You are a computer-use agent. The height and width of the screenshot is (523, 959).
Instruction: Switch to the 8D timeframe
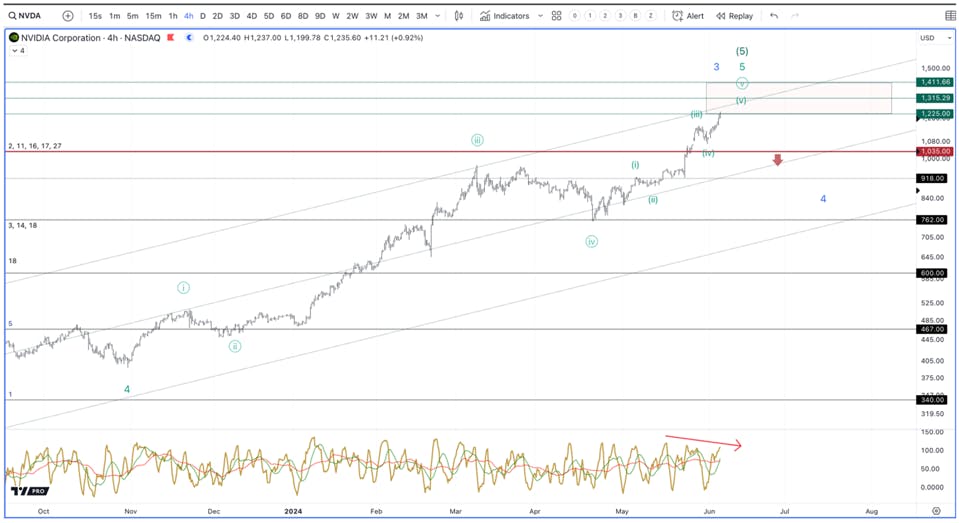[303, 16]
